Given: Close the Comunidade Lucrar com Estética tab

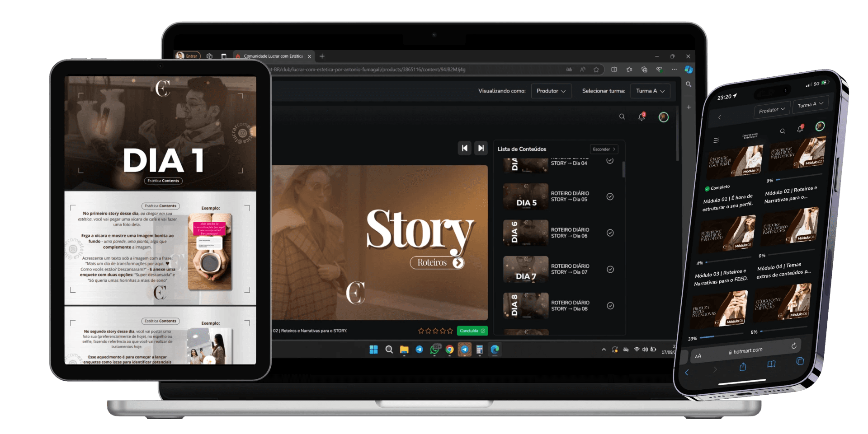Looking at the screenshot, I should tap(309, 56).
